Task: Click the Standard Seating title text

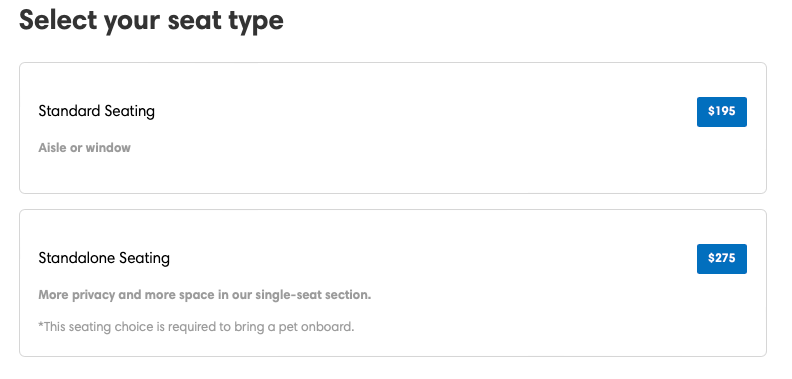Action: click(x=96, y=111)
